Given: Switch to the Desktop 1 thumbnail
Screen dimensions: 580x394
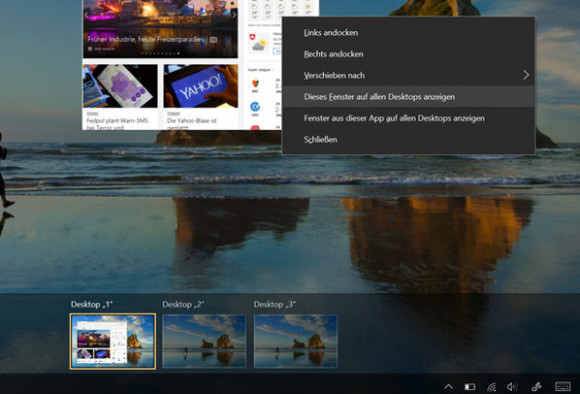Looking at the screenshot, I should [x=113, y=341].
